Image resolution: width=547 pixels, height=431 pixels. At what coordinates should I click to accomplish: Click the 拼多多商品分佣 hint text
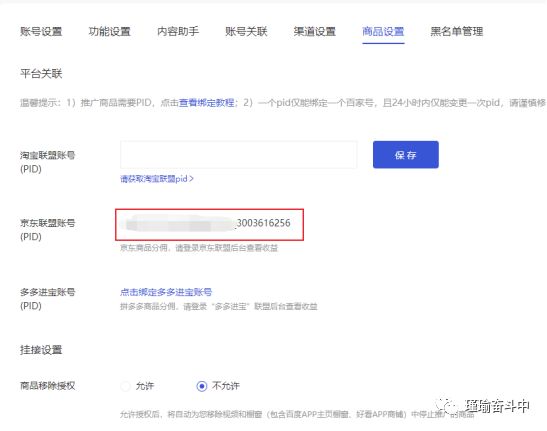pyautogui.click(x=219, y=306)
